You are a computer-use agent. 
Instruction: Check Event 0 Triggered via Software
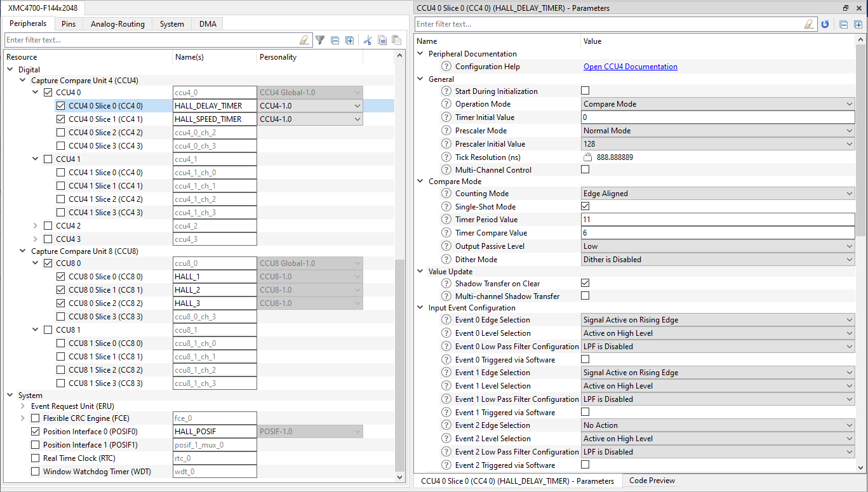pyautogui.click(x=585, y=359)
